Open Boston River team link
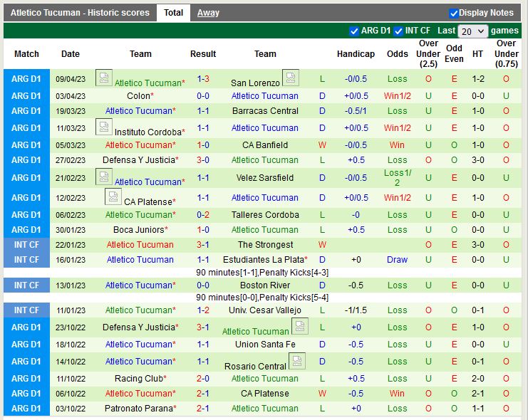Screen dimensions: 528x420 coord(265,285)
